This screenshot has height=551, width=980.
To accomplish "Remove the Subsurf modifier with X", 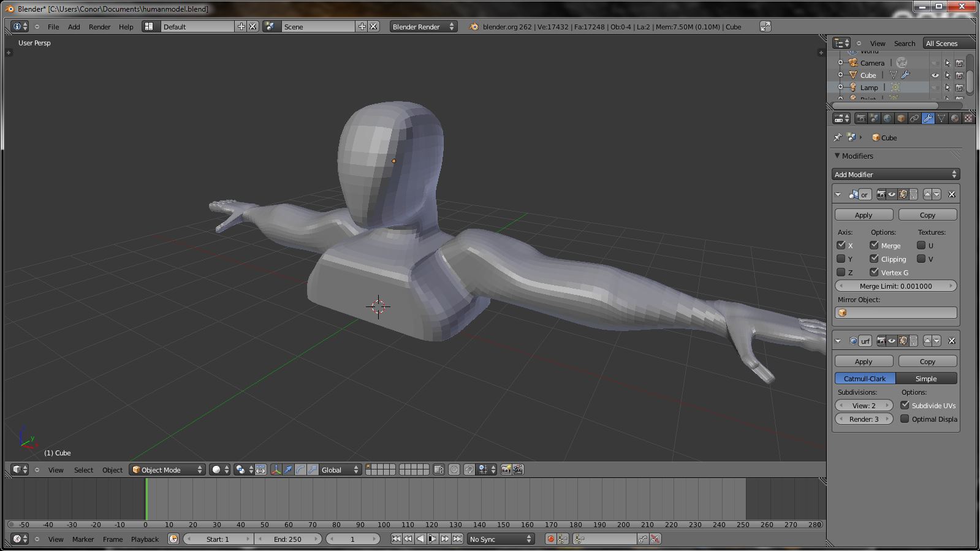I will (x=952, y=341).
